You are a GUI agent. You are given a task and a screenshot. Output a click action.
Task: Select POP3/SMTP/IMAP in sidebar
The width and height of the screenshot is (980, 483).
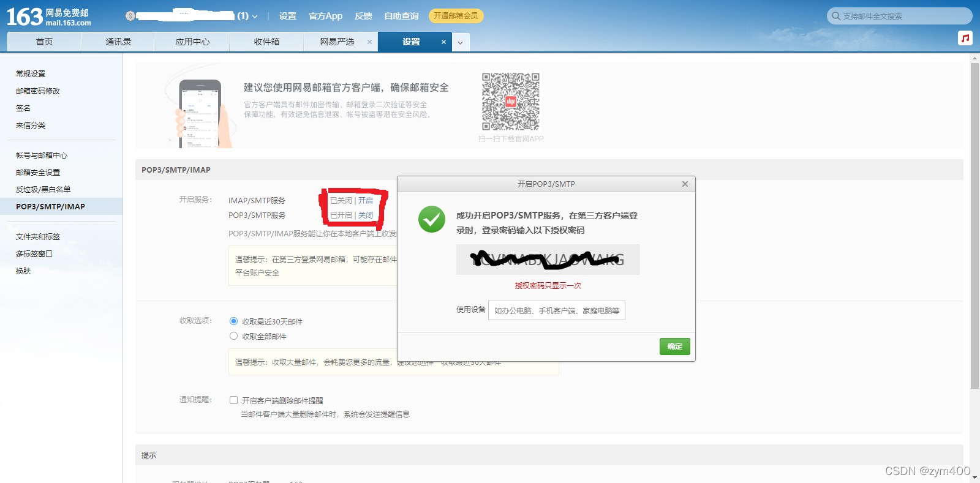pyautogui.click(x=61, y=206)
